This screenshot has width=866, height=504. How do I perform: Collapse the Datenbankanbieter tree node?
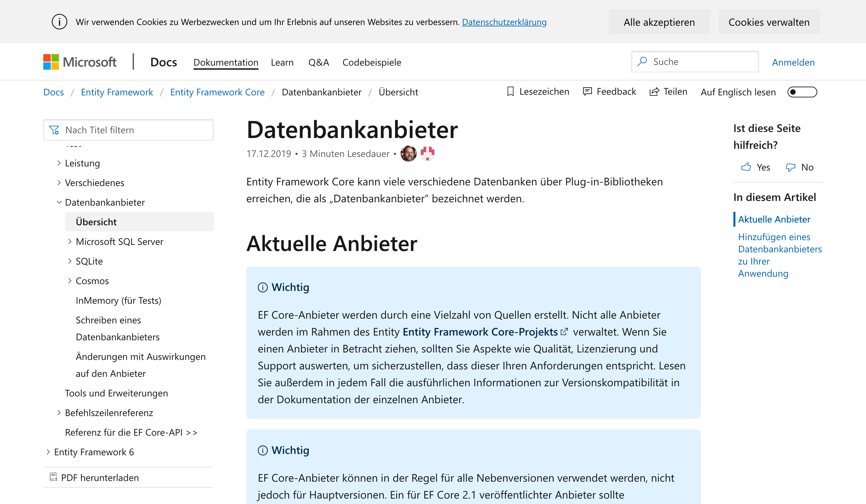(x=59, y=202)
